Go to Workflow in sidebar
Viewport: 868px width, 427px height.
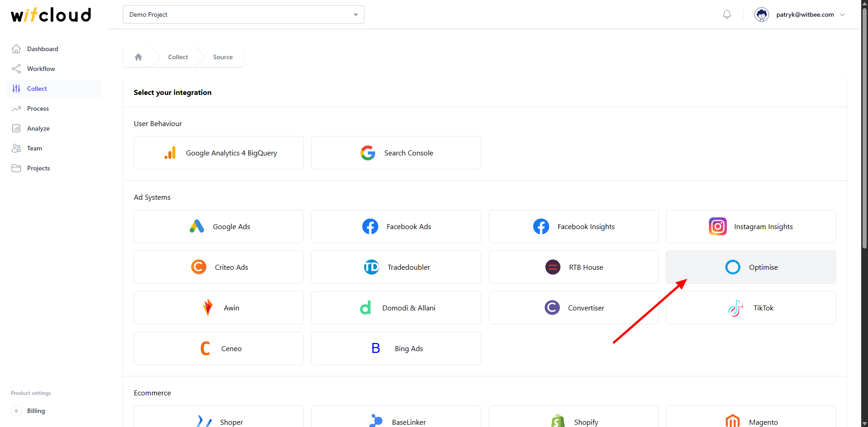pyautogui.click(x=54, y=69)
